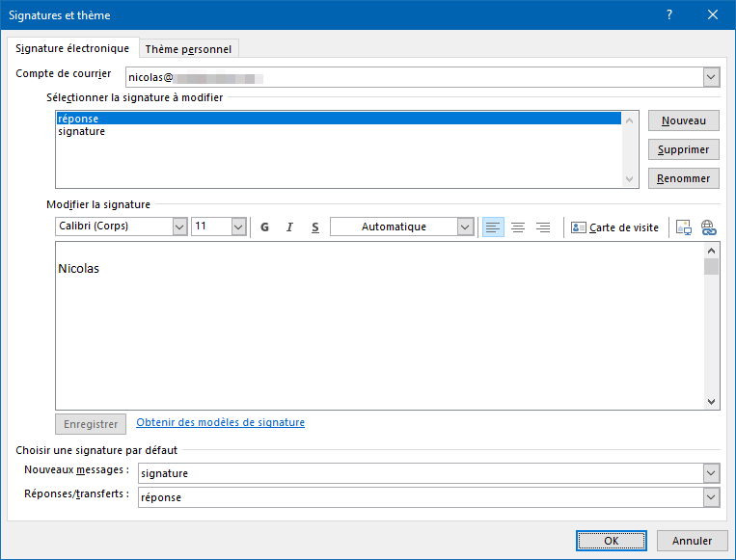Select the "signature" entry in the list

pos(339,131)
